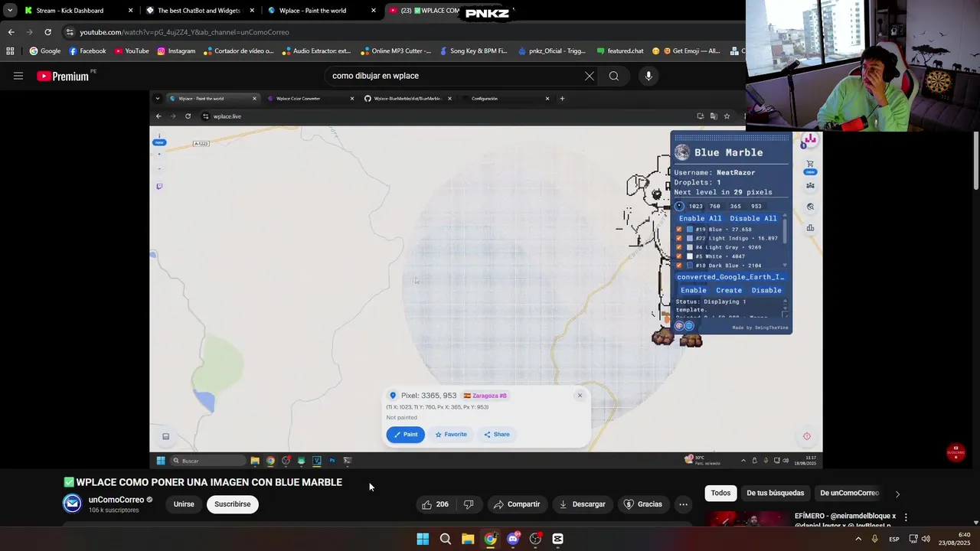Show hidden system tray icons chevron
The image size is (980, 551).
pos(857,539)
